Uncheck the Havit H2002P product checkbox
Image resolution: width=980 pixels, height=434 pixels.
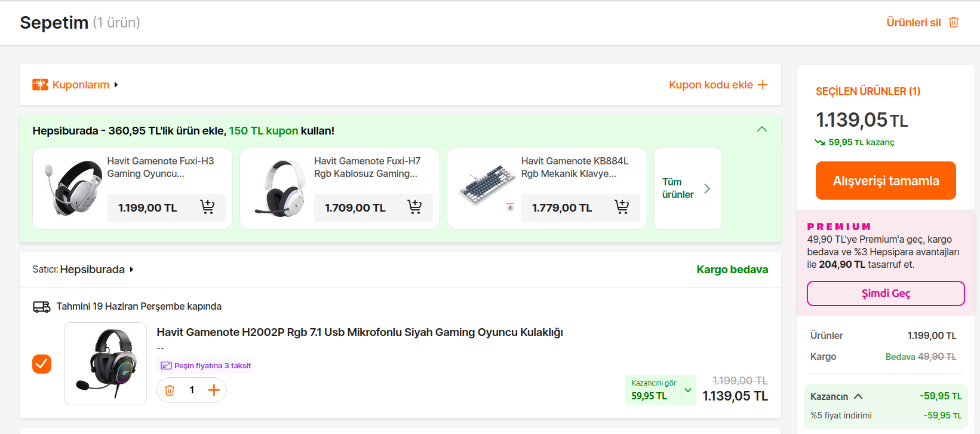42,363
